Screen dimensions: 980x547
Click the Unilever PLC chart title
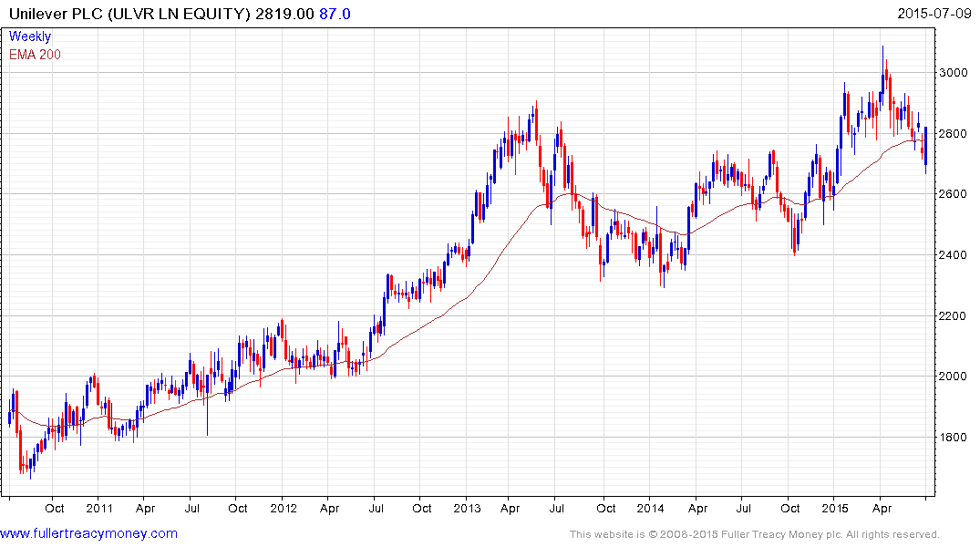click(129, 14)
